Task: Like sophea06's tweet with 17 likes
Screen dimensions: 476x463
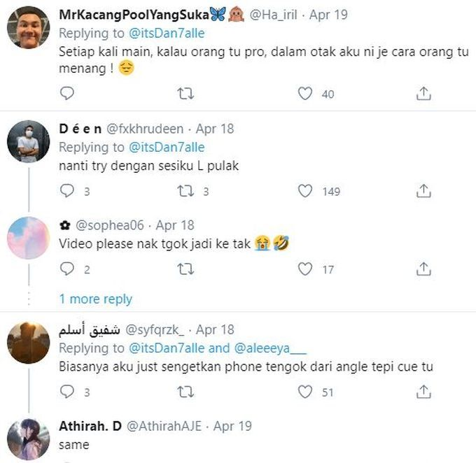Action: click(x=305, y=269)
